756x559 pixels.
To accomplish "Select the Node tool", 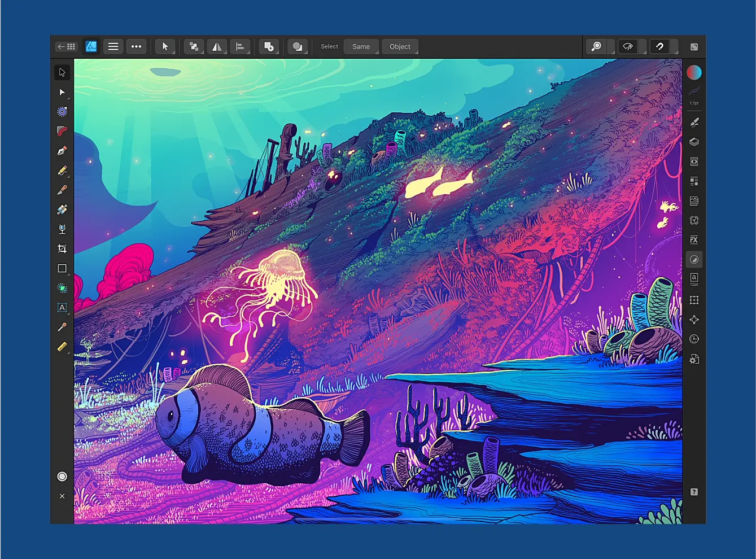I will (62, 92).
